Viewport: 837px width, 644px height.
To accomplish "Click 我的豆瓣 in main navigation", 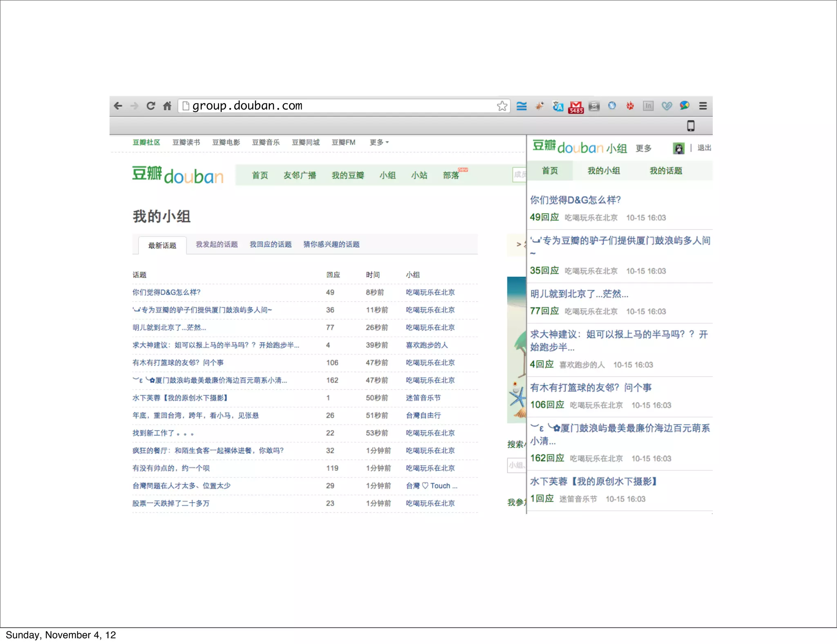I will coord(348,175).
